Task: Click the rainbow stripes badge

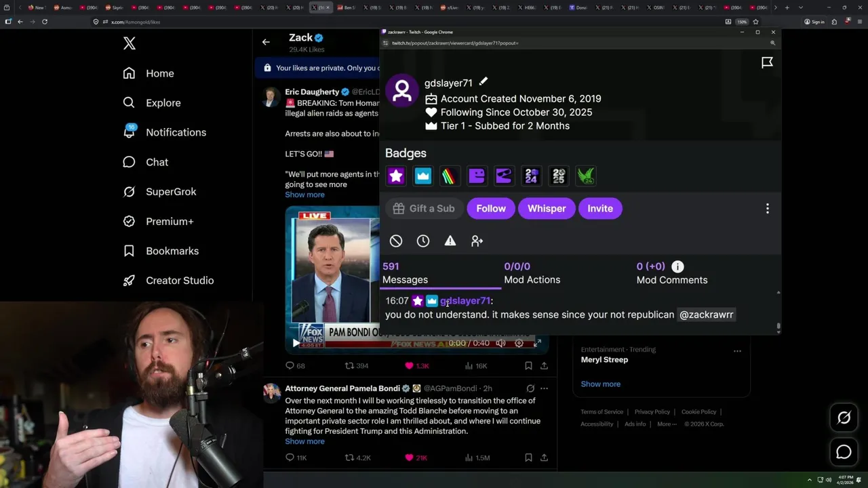Action: (450, 176)
